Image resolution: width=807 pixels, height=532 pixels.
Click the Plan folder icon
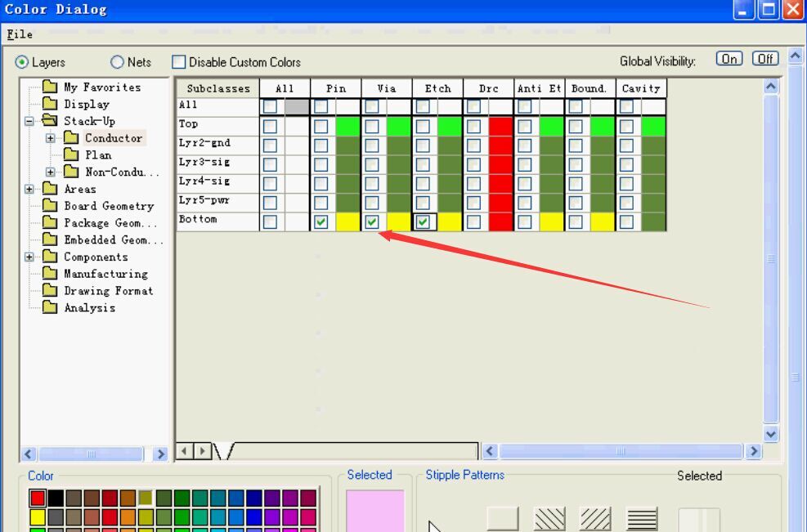point(71,154)
